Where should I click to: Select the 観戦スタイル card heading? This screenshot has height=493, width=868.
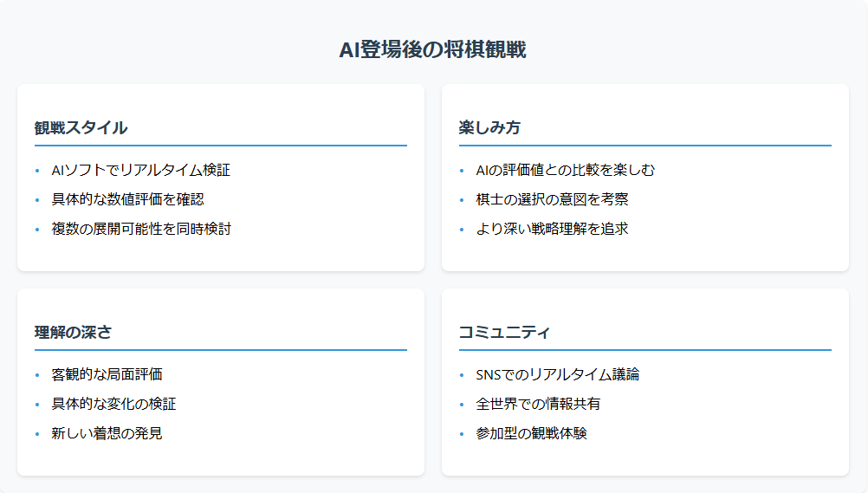tap(81, 127)
